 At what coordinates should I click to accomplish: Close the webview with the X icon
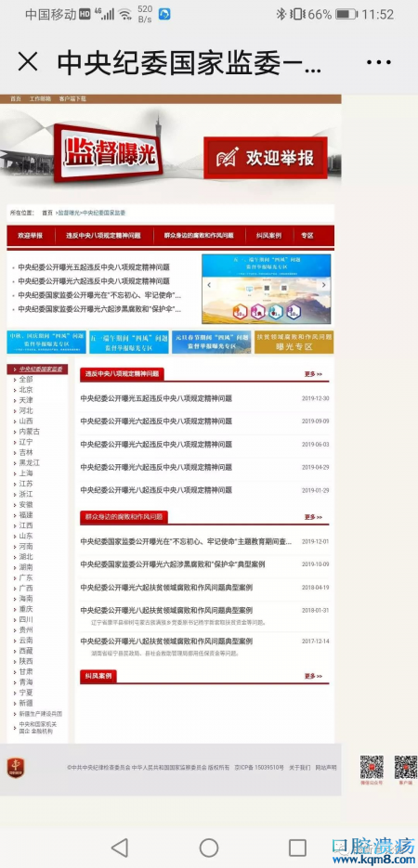[x=28, y=62]
